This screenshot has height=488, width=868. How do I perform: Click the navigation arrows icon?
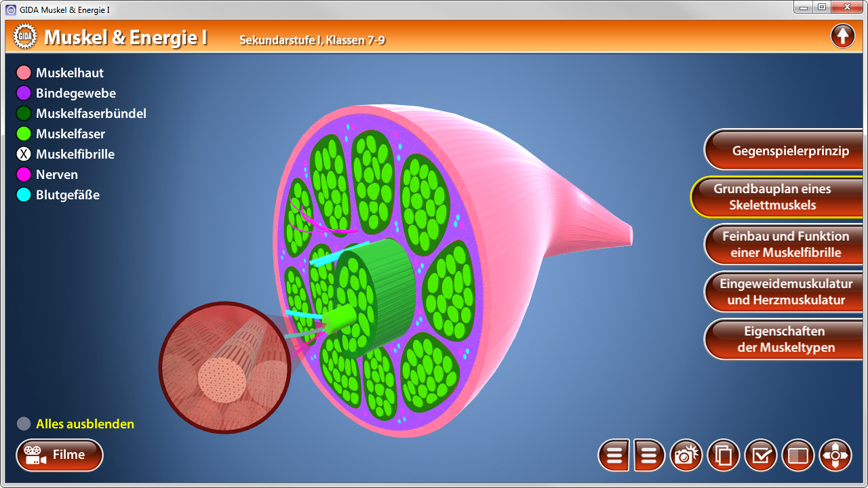click(x=835, y=455)
